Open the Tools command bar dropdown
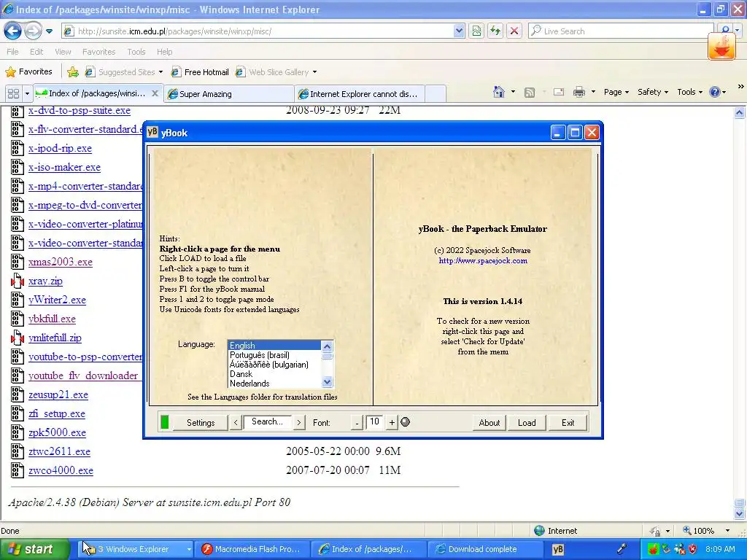Image resolution: width=747 pixels, height=560 pixels. click(689, 92)
